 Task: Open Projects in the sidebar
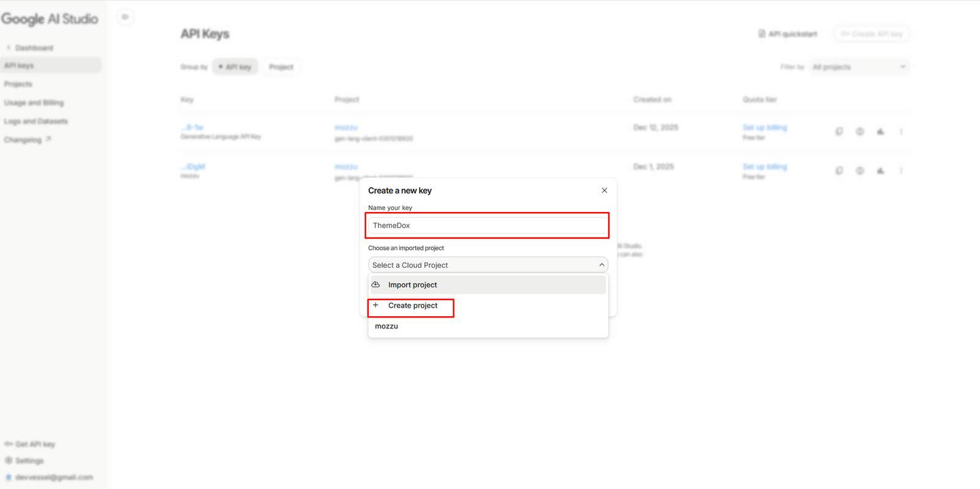tap(18, 84)
